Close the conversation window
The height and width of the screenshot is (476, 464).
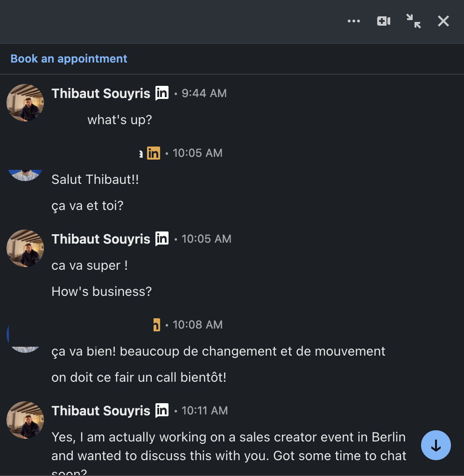pyautogui.click(x=443, y=21)
